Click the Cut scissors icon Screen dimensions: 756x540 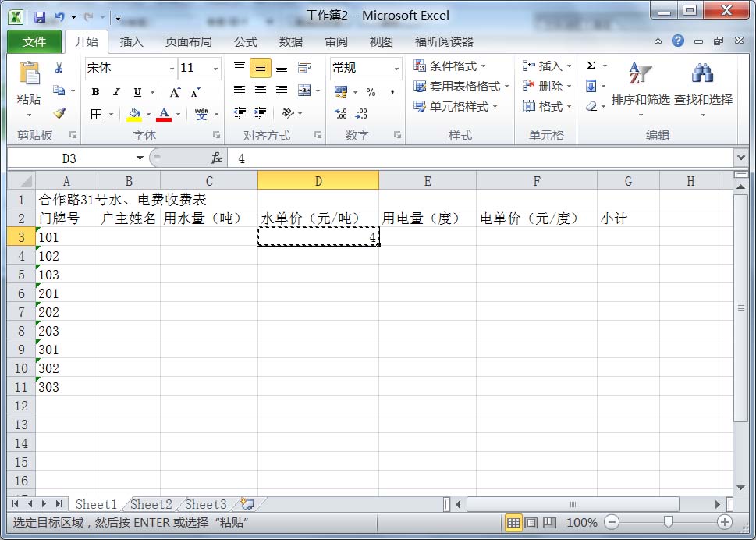pos(59,69)
